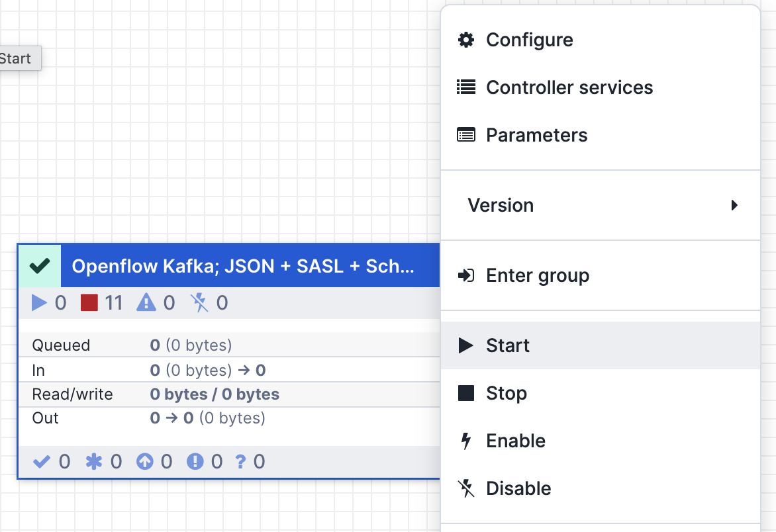
Task: Click the disabled components bolt icon on group
Action: tap(199, 302)
